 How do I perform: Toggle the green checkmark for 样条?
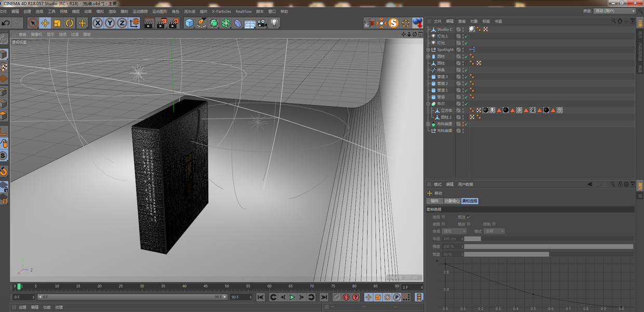pos(466,70)
